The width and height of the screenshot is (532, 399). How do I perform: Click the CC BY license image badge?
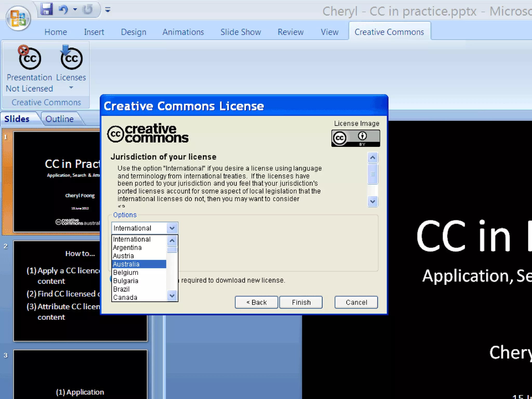(355, 138)
